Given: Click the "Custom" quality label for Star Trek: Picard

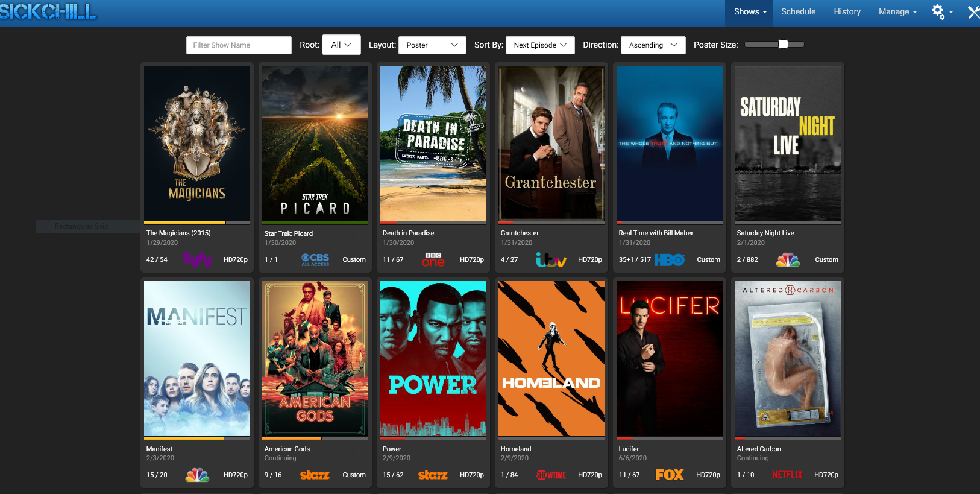Looking at the screenshot, I should (354, 259).
